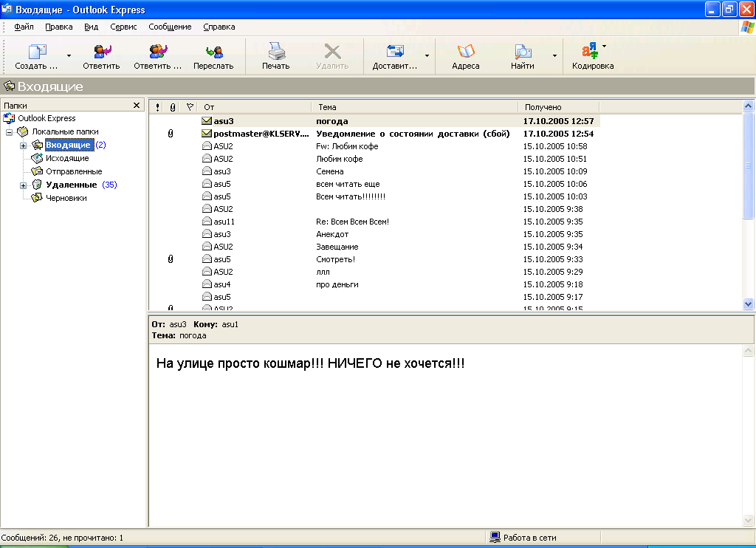Open the Правка menu
Image resolution: width=756 pixels, height=548 pixels.
tap(59, 27)
